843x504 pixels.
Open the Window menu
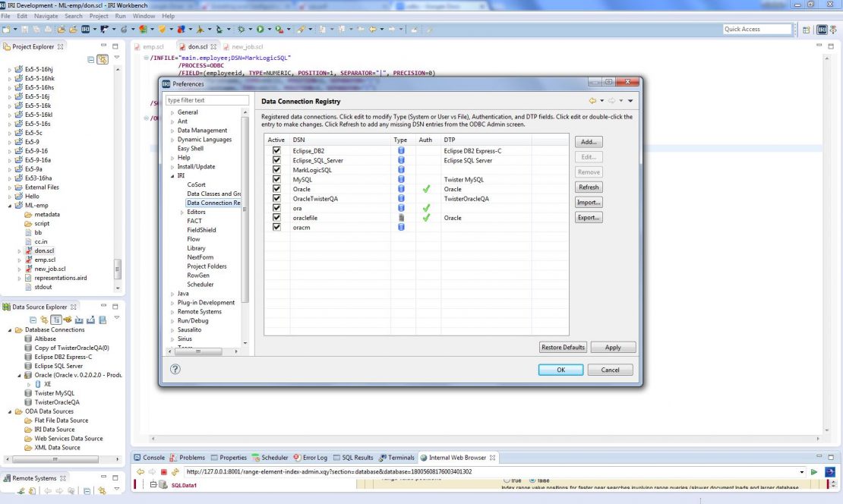click(x=144, y=16)
